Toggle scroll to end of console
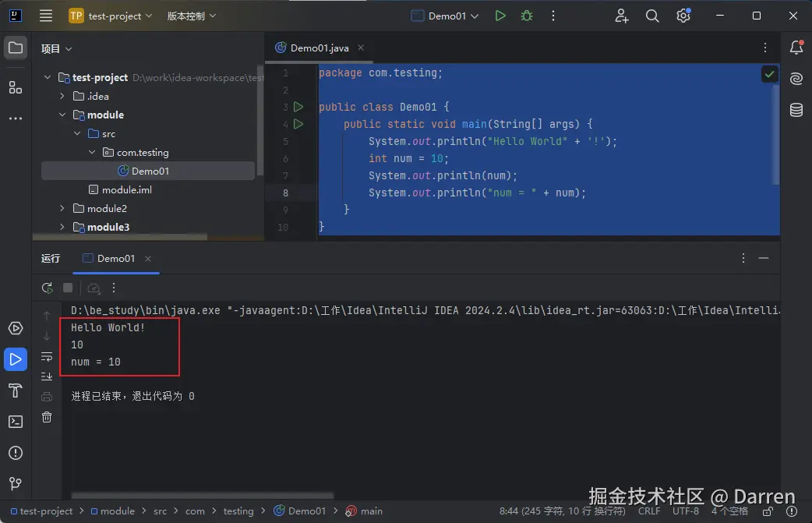 click(x=47, y=376)
